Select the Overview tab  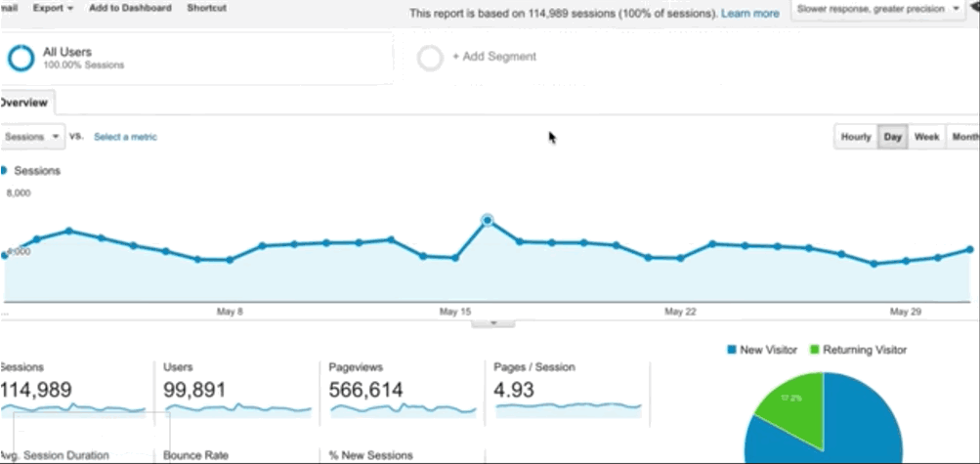pyautogui.click(x=25, y=102)
